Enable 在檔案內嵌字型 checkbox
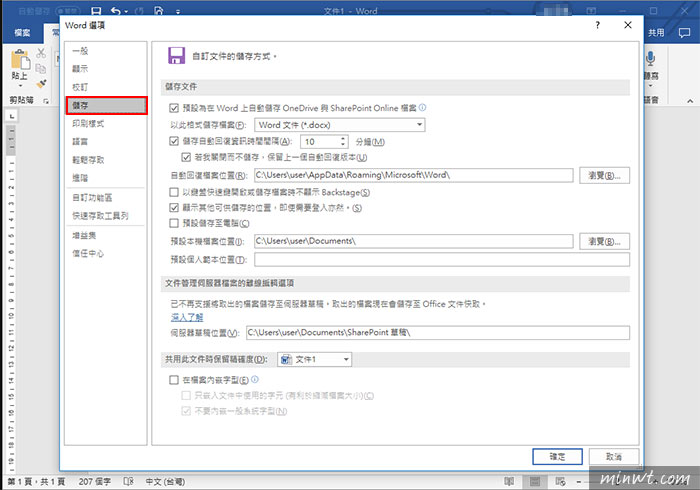The image size is (700, 490). (x=174, y=380)
